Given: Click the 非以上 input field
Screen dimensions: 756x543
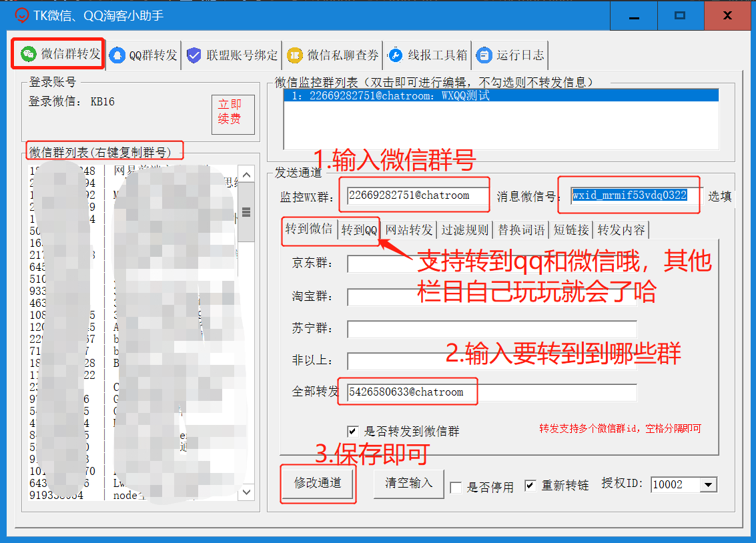Looking at the screenshot, I should tap(492, 361).
